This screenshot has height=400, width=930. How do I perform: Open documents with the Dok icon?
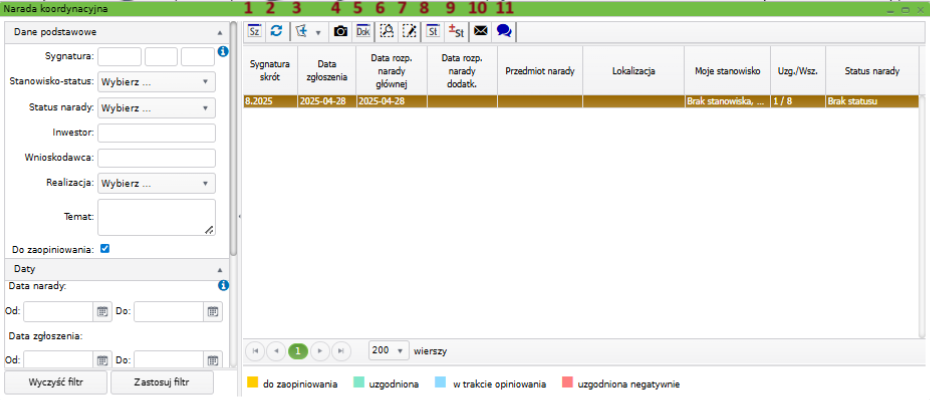coord(364,31)
